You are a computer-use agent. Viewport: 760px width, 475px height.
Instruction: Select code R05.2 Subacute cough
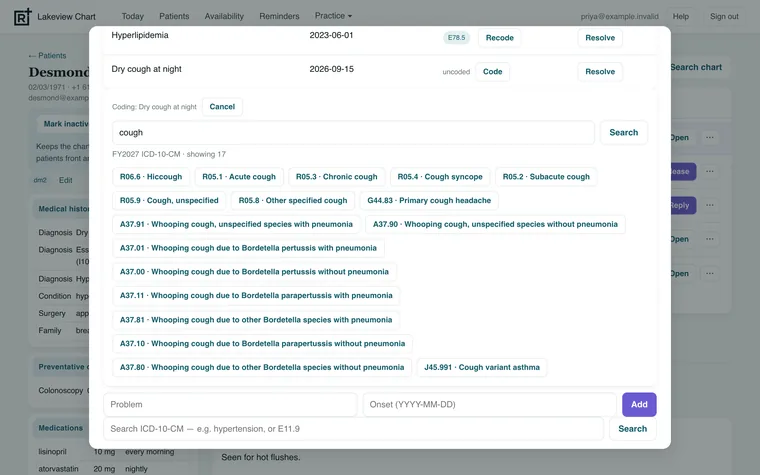pos(546,177)
